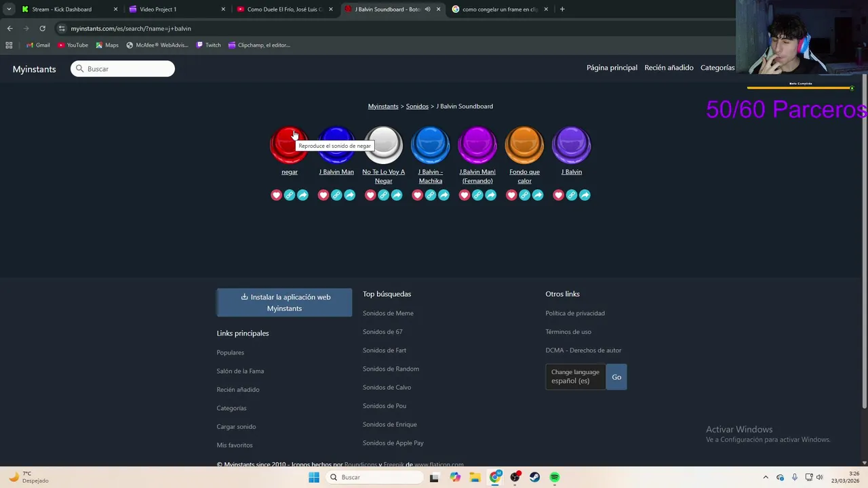Open the 'Change language español (es)' dropdown
The width and height of the screenshot is (868, 488).
[575, 376]
